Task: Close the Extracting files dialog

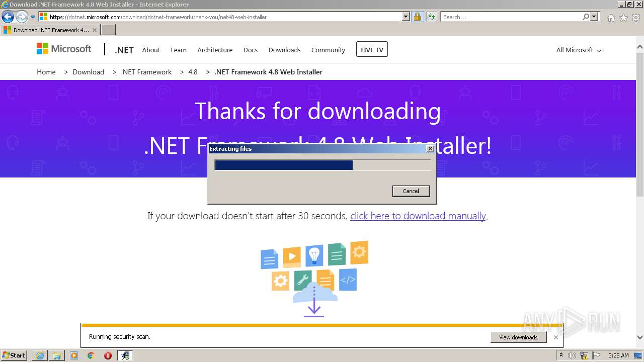Action: [430, 148]
